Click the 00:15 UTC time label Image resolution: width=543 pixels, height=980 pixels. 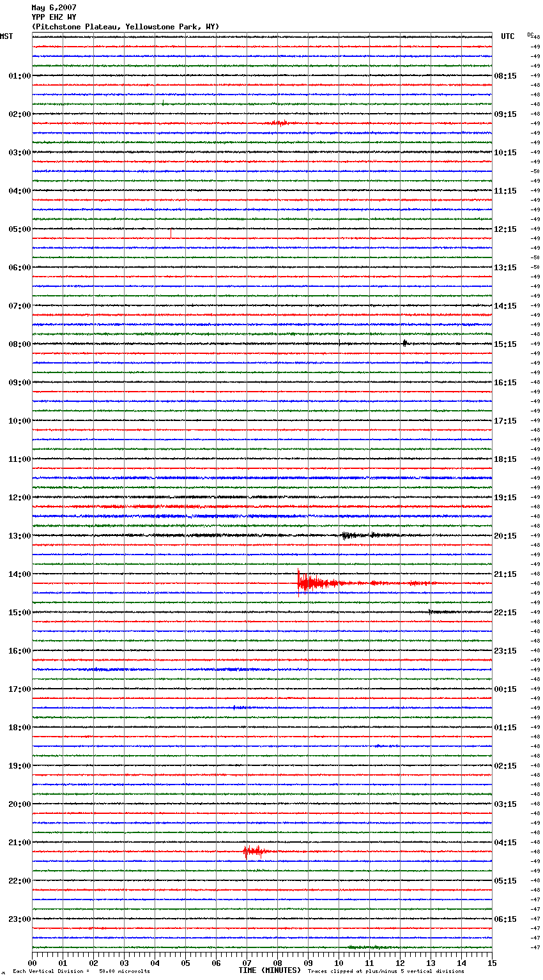point(505,689)
